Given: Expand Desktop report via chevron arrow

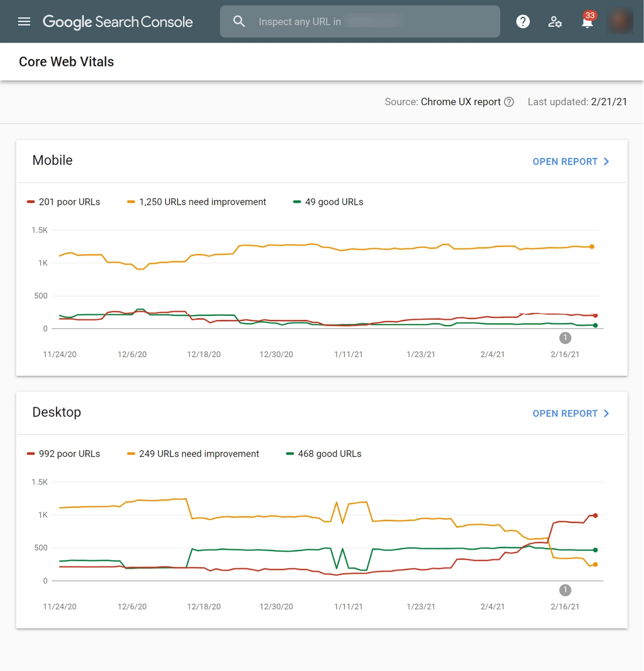Looking at the screenshot, I should 606,414.
